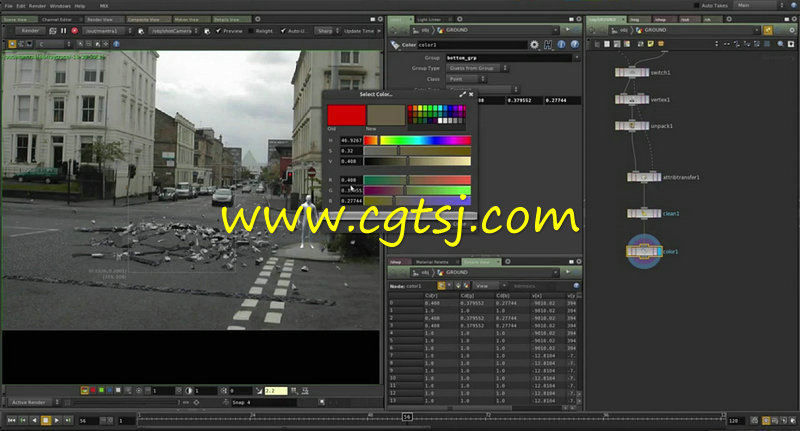Click the New color swatch
Image resolution: width=800 pixels, height=431 pixels.
(386, 115)
